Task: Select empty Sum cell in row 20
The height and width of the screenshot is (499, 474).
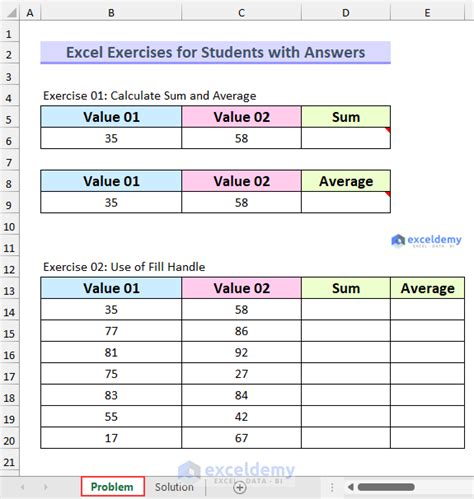Action: tap(346, 438)
